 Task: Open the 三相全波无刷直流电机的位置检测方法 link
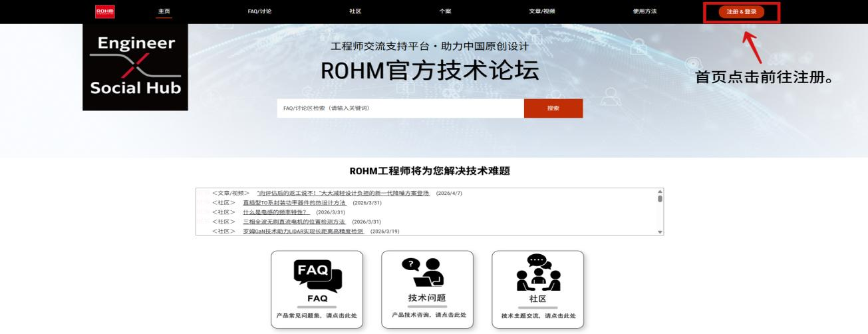294,222
